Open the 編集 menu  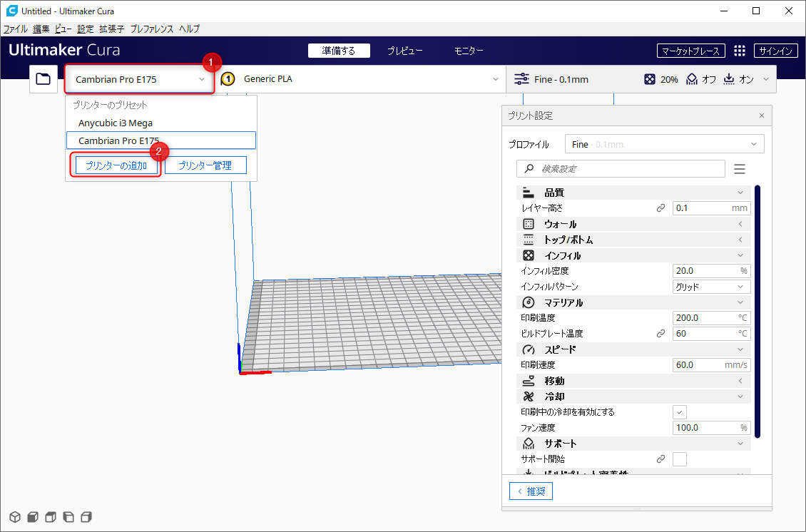point(41,29)
